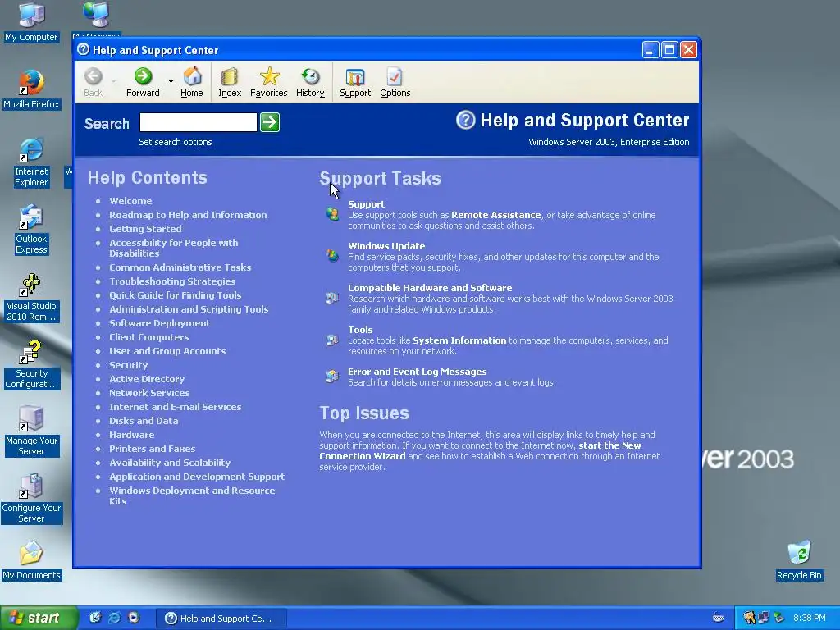Click the Compatible Hardware task icon
Image resolution: width=840 pixels, height=630 pixels.
333,298
